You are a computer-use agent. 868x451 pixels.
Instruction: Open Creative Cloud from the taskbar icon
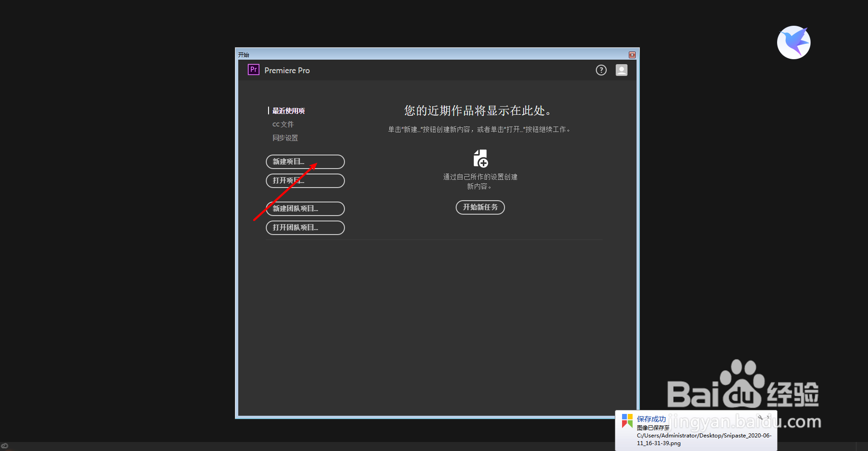click(x=5, y=446)
